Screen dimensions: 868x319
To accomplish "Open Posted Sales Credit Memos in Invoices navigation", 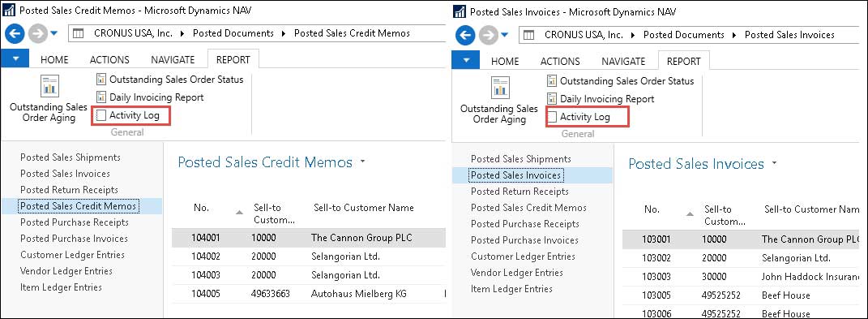I will [528, 208].
